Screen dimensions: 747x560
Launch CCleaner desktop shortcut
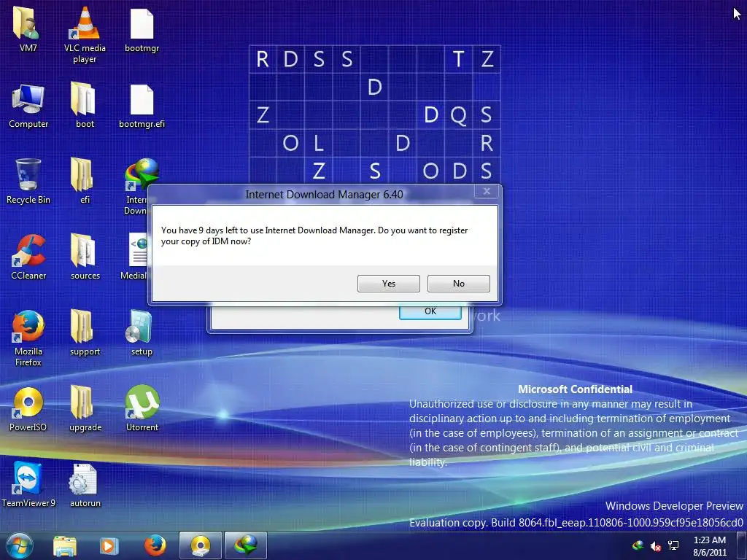28,257
